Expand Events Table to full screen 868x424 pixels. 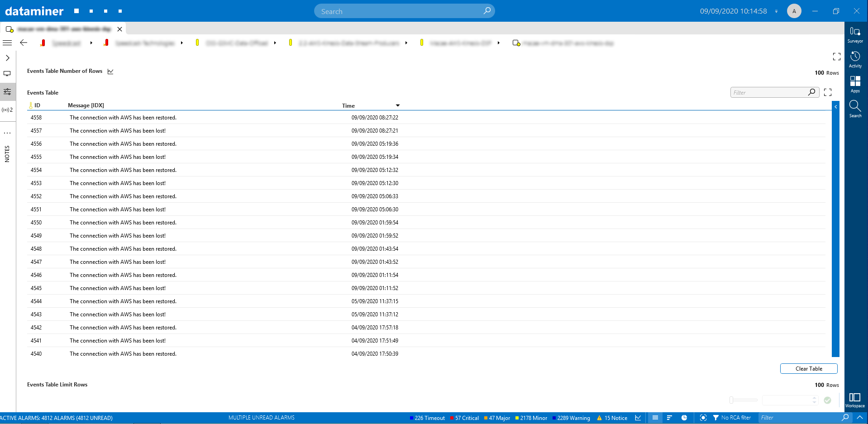(x=828, y=92)
